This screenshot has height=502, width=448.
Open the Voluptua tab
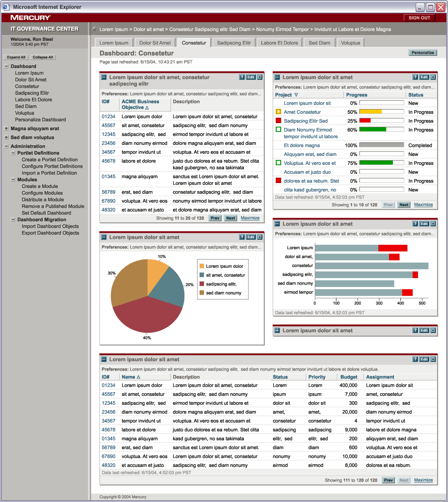pyautogui.click(x=350, y=43)
